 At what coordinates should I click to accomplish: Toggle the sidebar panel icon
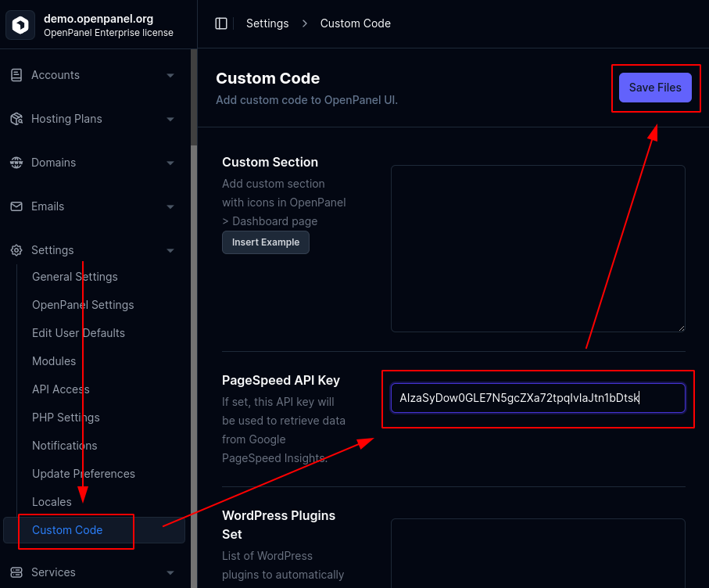click(x=221, y=23)
